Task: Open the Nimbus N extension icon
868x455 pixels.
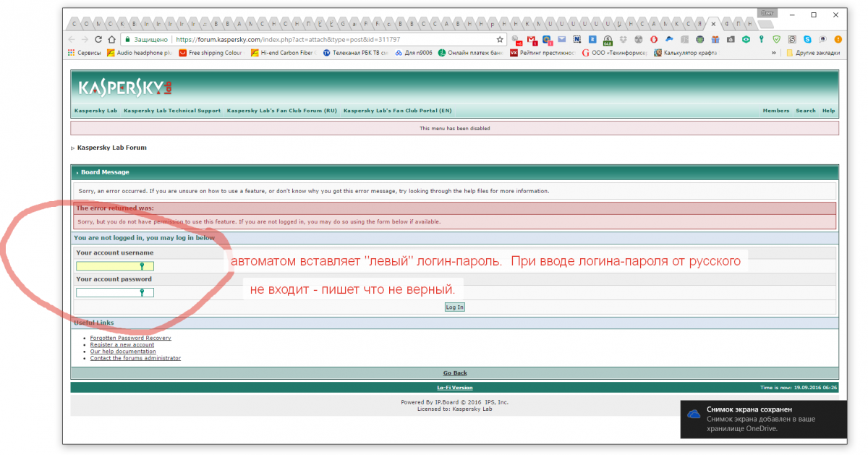Action: (x=576, y=40)
